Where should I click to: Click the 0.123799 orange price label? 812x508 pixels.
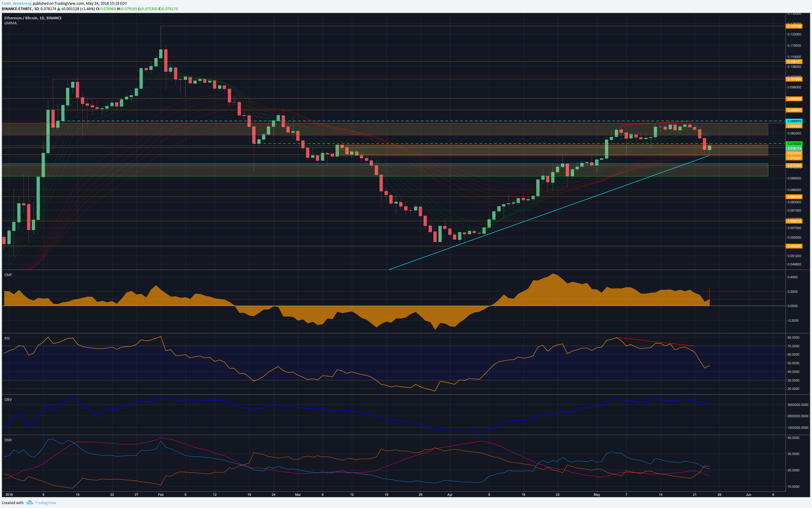pos(794,26)
